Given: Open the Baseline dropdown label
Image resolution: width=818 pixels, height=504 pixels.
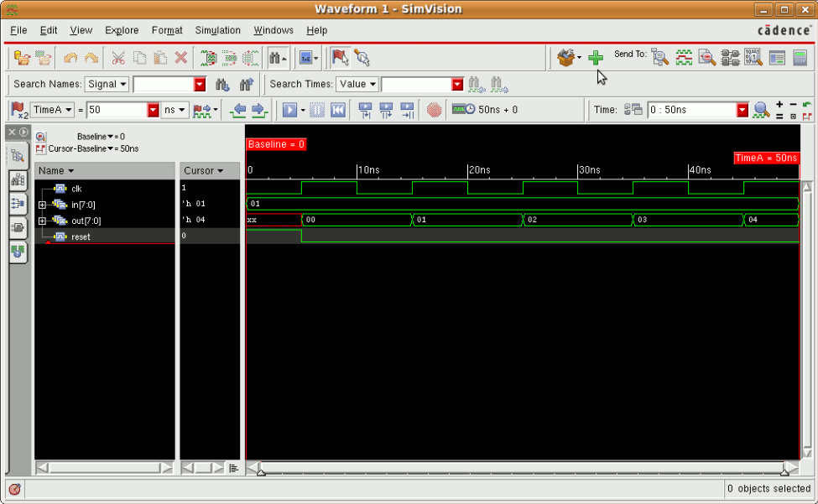Looking at the screenshot, I should [x=95, y=137].
